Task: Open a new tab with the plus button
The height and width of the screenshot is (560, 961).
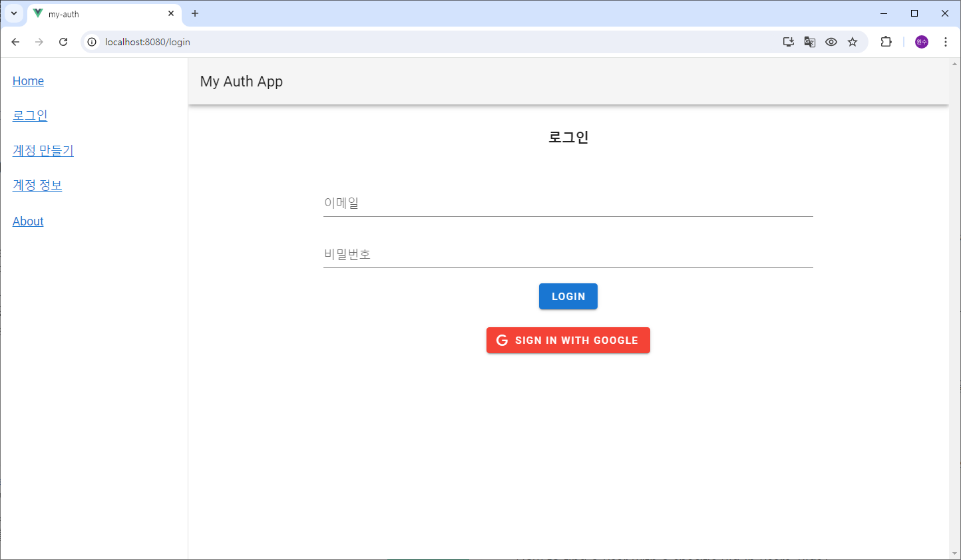Action: click(195, 13)
